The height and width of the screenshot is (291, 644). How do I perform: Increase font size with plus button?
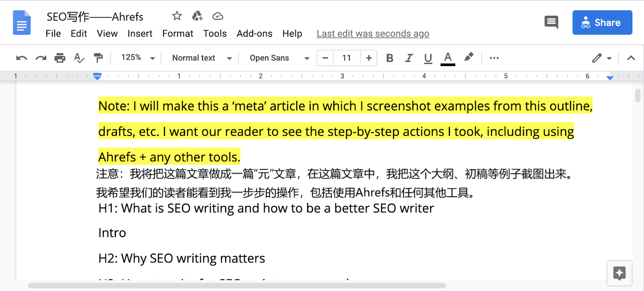point(369,58)
